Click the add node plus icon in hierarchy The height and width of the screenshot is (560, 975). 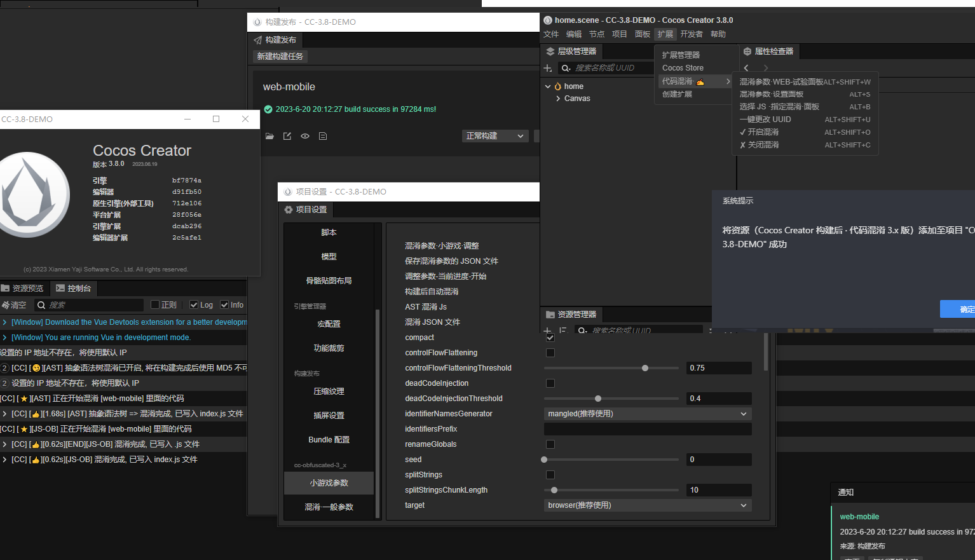coord(548,68)
